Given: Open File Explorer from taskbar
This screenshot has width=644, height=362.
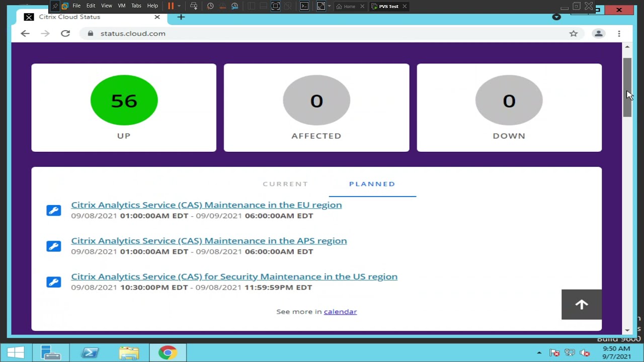Looking at the screenshot, I should click(129, 353).
